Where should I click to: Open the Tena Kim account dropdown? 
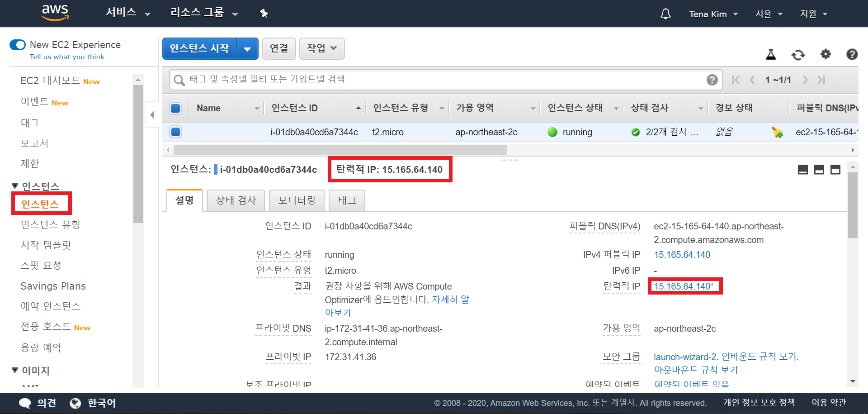coord(713,14)
